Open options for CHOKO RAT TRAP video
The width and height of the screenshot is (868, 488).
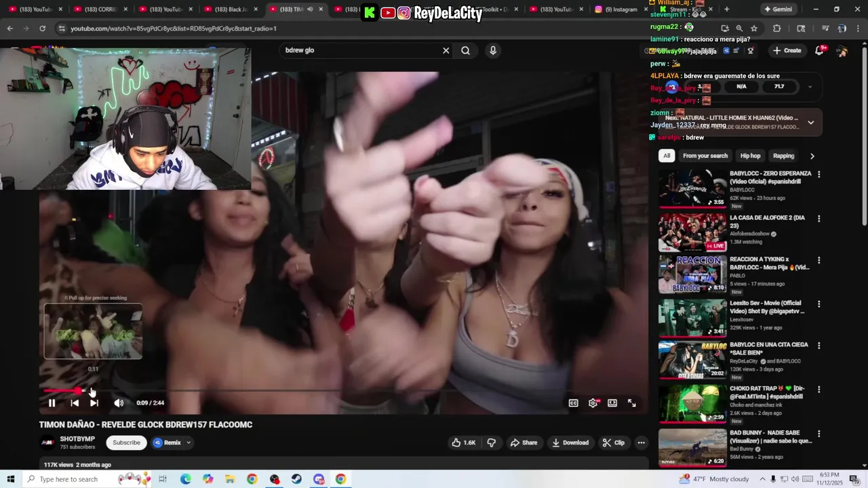pos(818,390)
